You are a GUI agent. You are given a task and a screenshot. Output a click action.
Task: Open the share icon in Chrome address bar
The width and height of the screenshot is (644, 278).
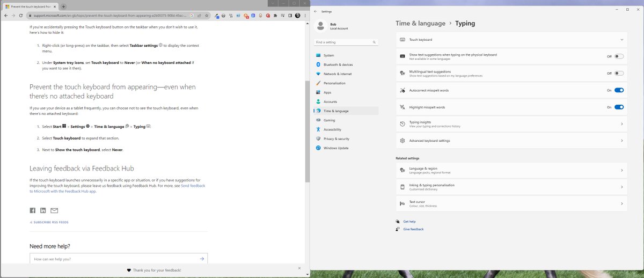(x=199, y=16)
